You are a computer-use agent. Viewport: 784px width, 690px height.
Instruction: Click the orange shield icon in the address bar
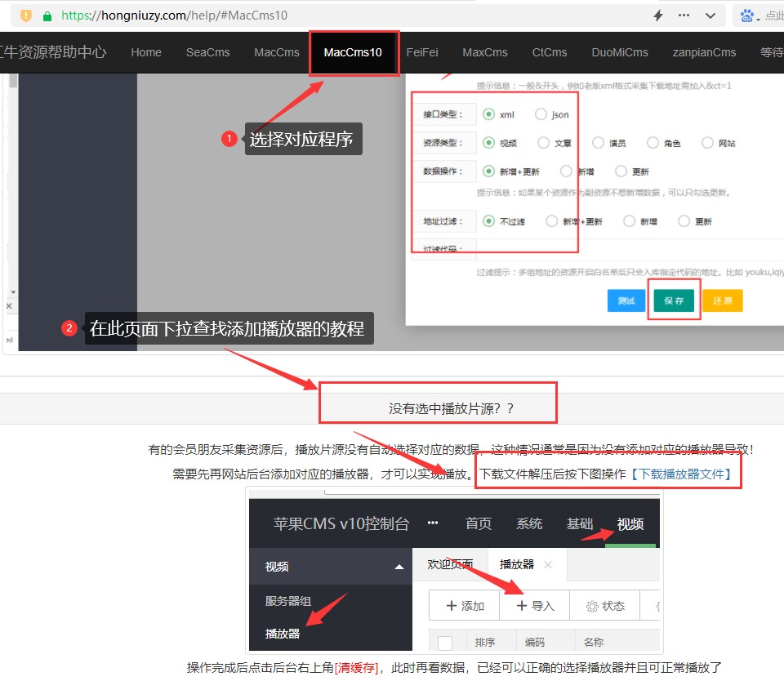[23, 15]
